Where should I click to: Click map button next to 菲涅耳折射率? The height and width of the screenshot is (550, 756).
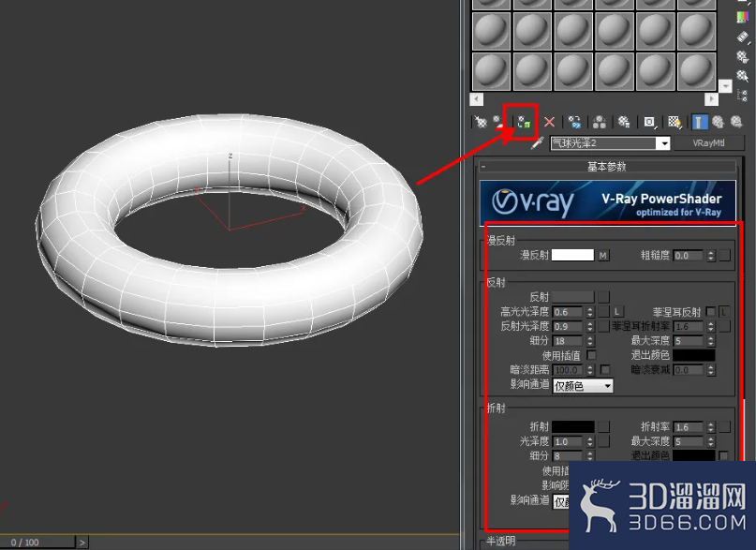[725, 326]
